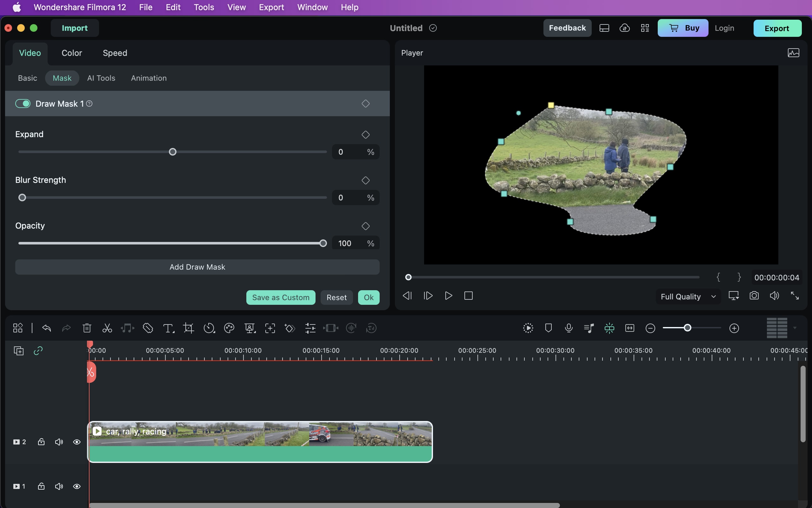
Task: Toggle the Draw Mask 1 enable switch
Action: (x=22, y=104)
